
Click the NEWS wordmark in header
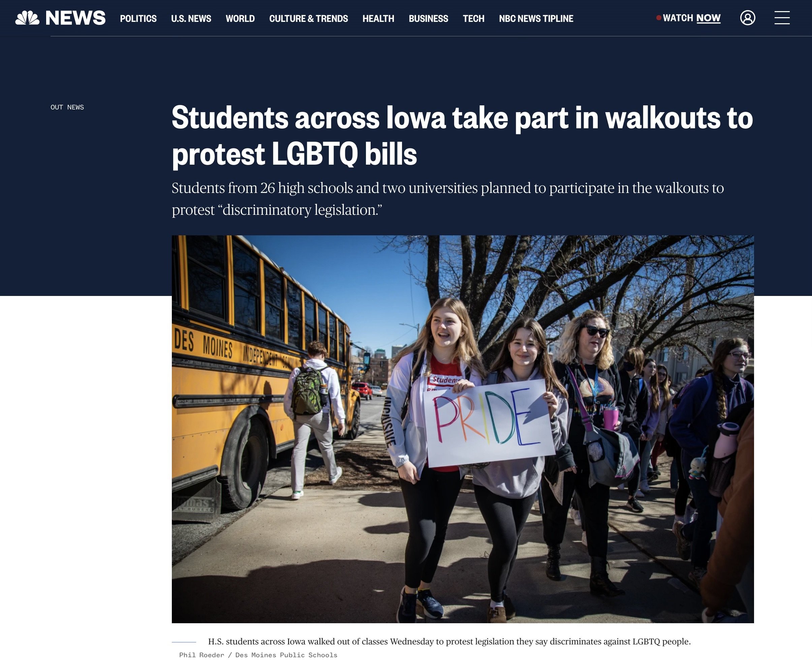[x=75, y=18]
